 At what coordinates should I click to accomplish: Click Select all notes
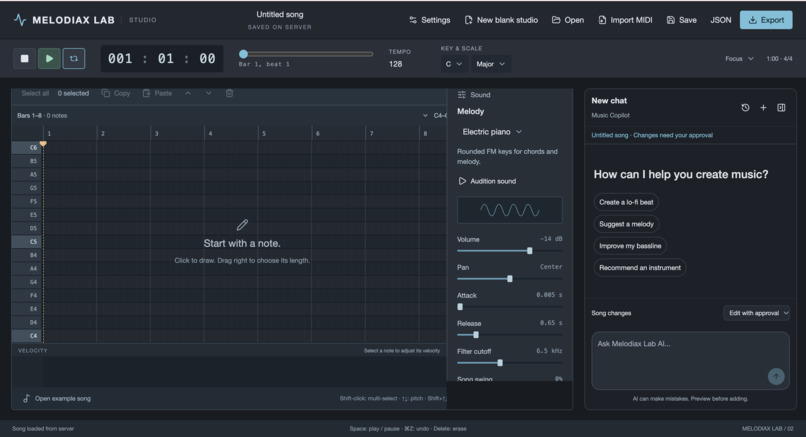point(35,93)
